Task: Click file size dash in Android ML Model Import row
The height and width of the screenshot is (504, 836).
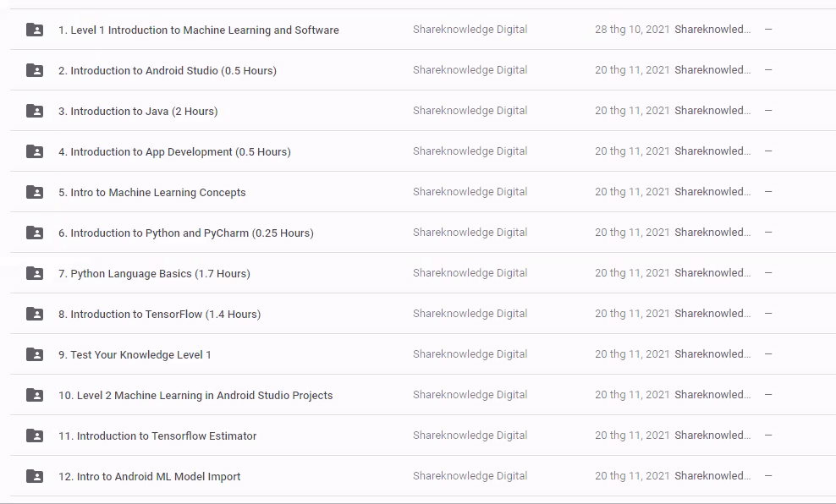Action: click(768, 476)
